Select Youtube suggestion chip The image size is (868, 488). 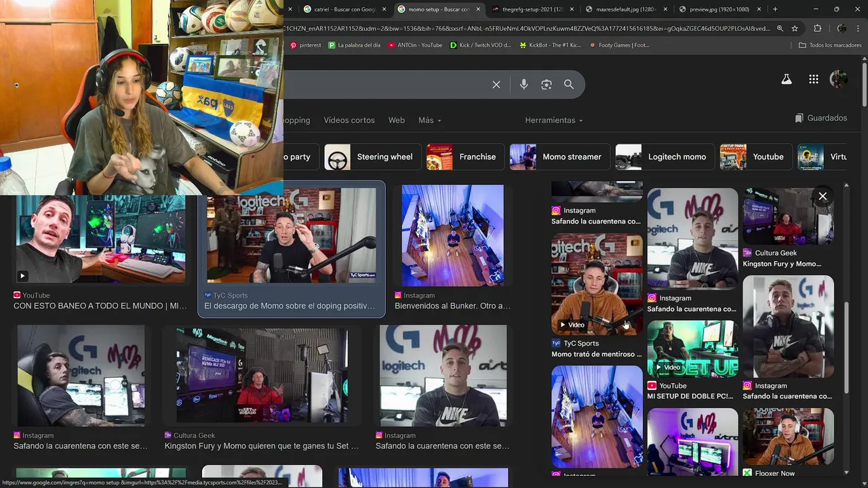[756, 157]
